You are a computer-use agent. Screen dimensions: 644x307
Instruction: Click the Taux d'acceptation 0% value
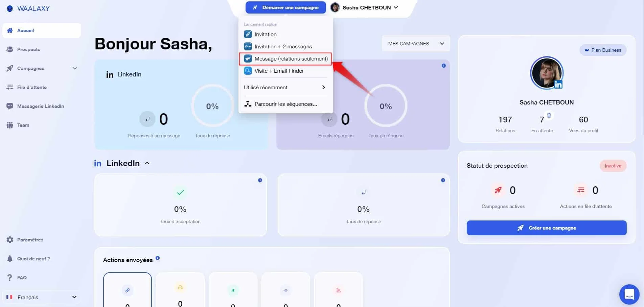pyautogui.click(x=180, y=209)
